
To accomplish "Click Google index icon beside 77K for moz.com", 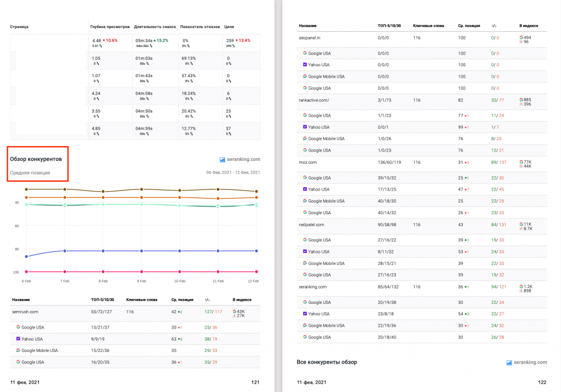I will click(x=522, y=162).
